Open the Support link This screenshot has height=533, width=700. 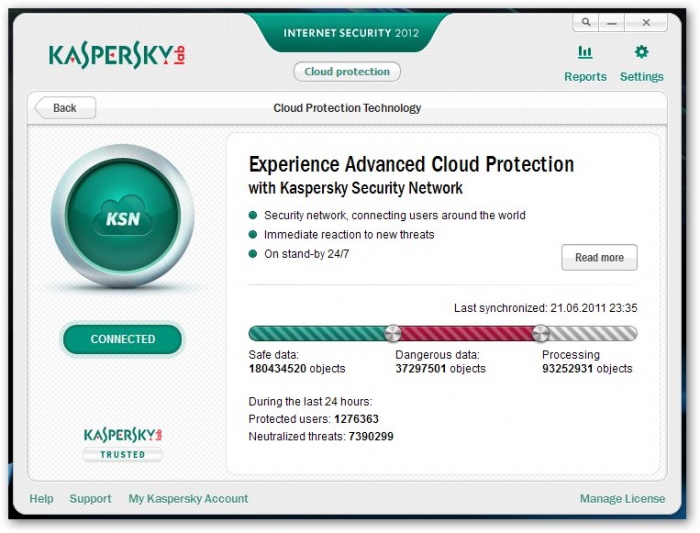[x=90, y=498]
